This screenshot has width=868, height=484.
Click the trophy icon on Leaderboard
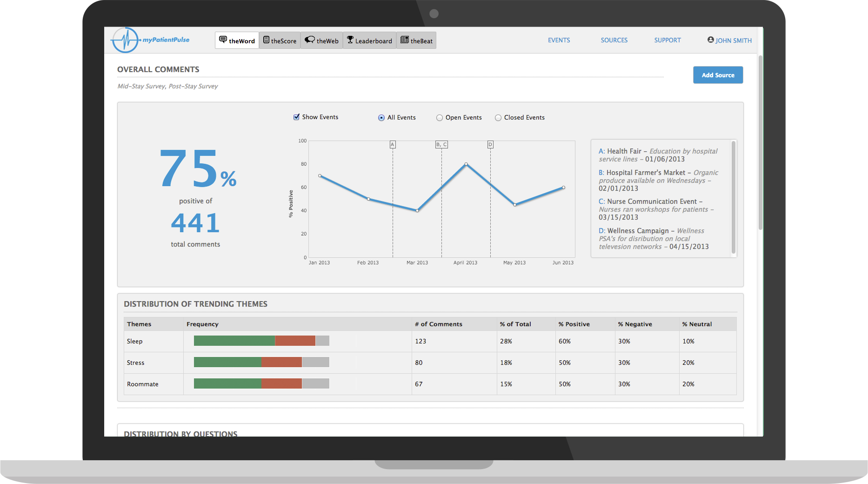(350, 40)
